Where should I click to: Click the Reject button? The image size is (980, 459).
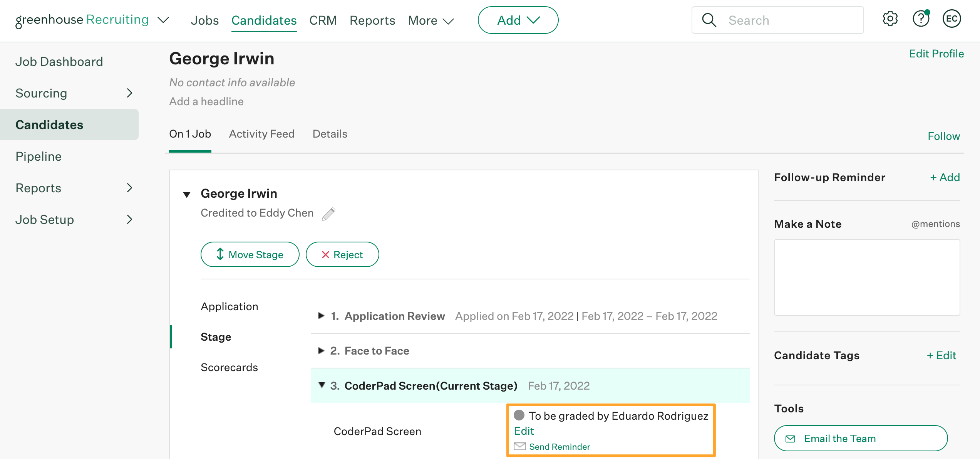(x=342, y=254)
